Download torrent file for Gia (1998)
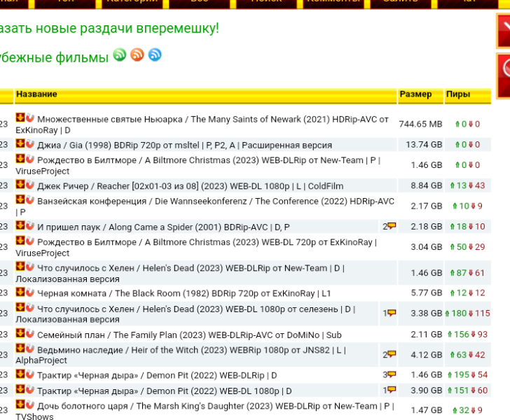Viewport: 510px width, 420px height. (20, 143)
